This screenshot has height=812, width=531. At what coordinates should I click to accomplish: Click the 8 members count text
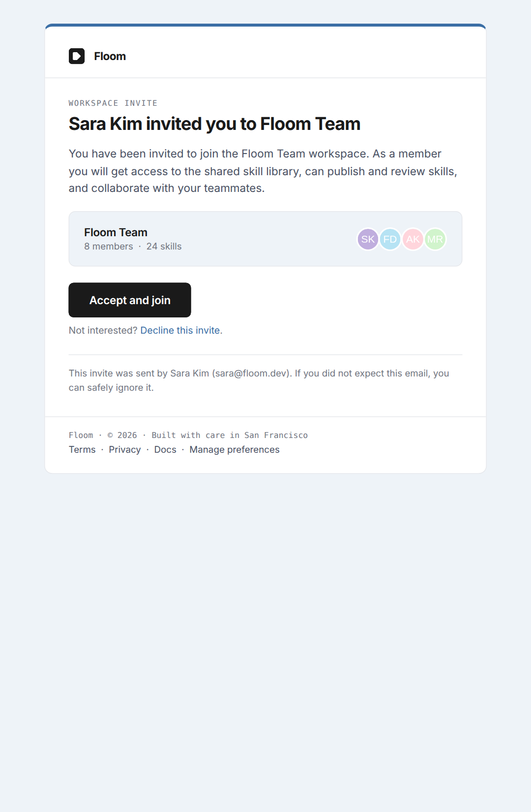tap(109, 247)
